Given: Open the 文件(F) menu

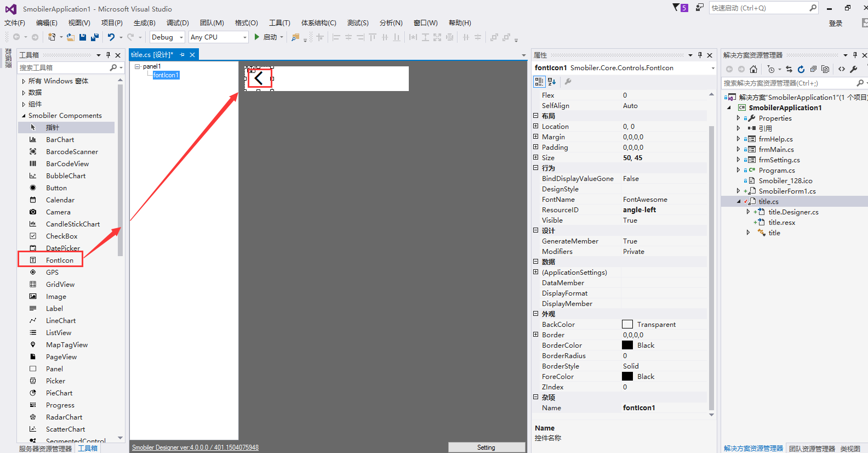Looking at the screenshot, I should [x=15, y=22].
